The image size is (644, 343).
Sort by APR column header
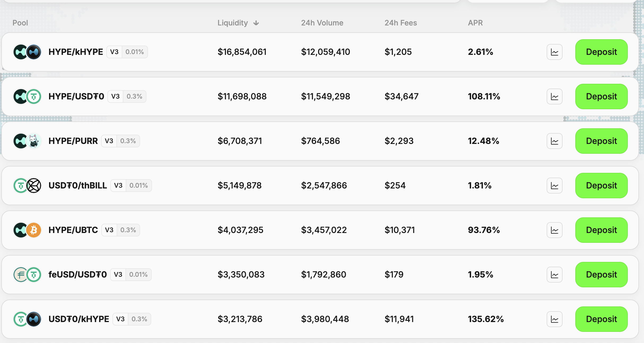[475, 23]
